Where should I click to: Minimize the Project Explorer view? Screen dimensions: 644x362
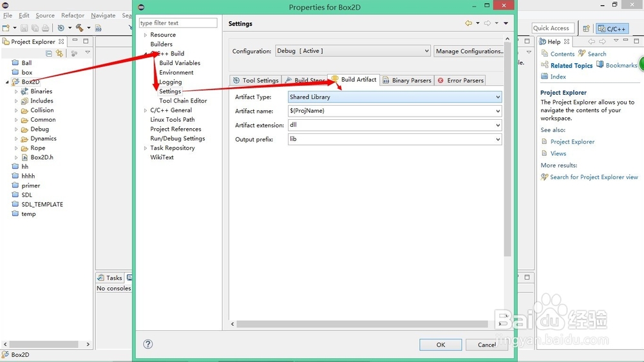click(75, 41)
